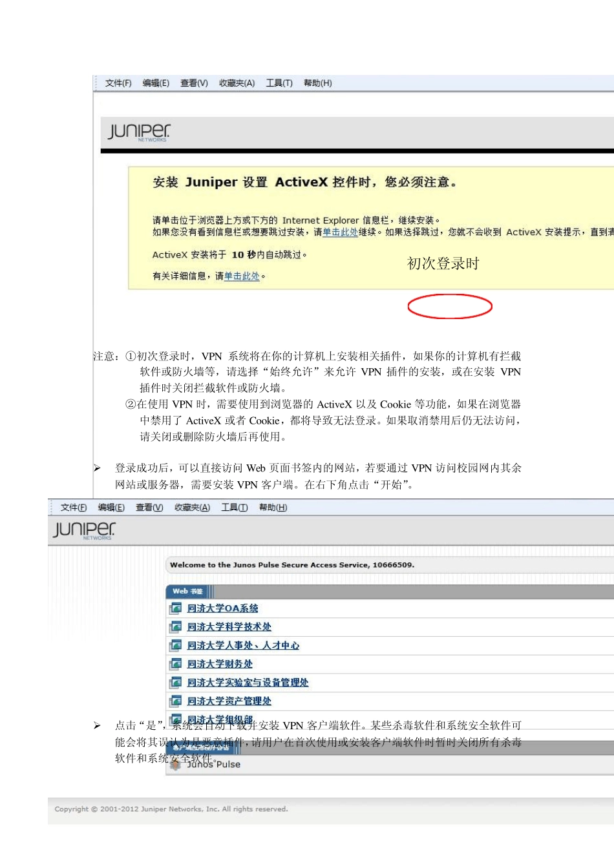
Task: Open 查看(V) menu in Junos Pulse welcome window
Action: [149, 508]
